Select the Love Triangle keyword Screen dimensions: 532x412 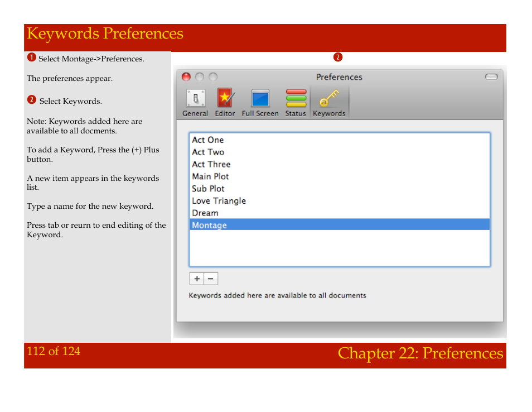click(x=340, y=201)
